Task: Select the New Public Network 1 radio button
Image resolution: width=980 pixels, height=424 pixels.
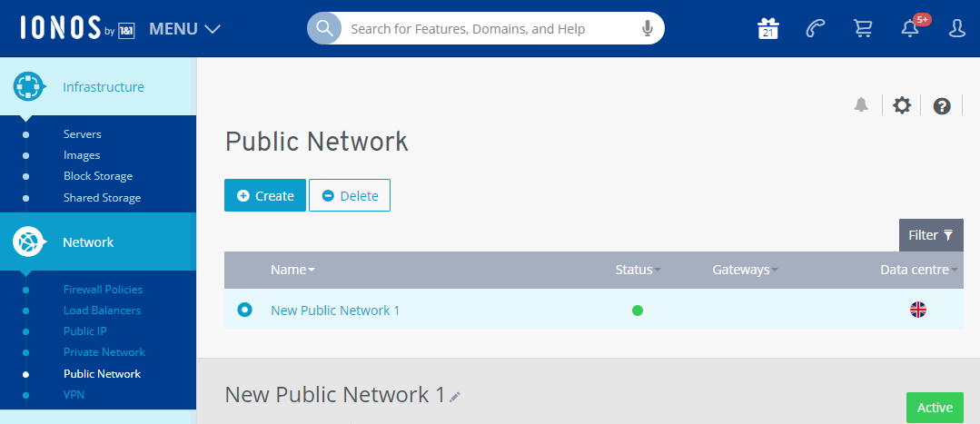Action: coord(244,310)
